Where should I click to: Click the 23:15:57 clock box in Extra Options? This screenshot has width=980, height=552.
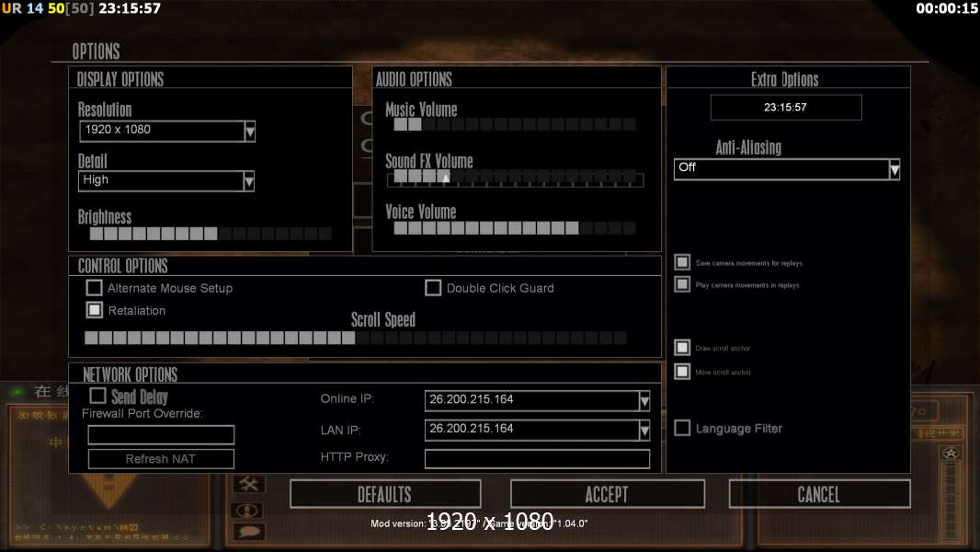(786, 108)
